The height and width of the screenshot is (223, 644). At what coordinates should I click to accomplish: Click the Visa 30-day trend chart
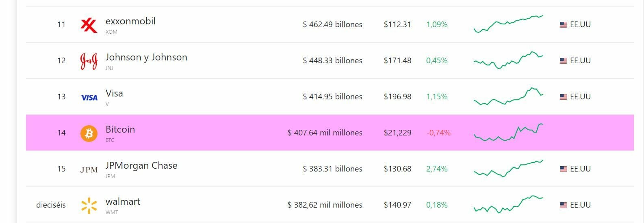pos(508,96)
